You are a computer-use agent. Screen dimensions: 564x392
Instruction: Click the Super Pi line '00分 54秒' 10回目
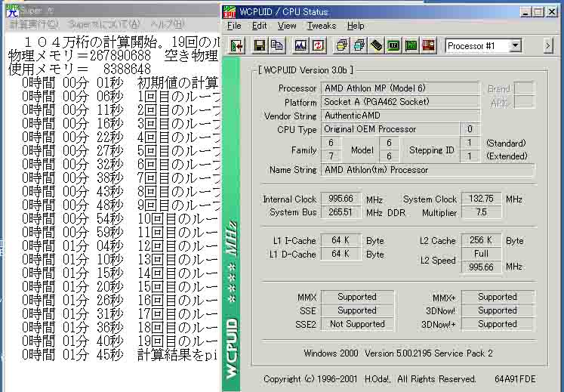pos(120,219)
